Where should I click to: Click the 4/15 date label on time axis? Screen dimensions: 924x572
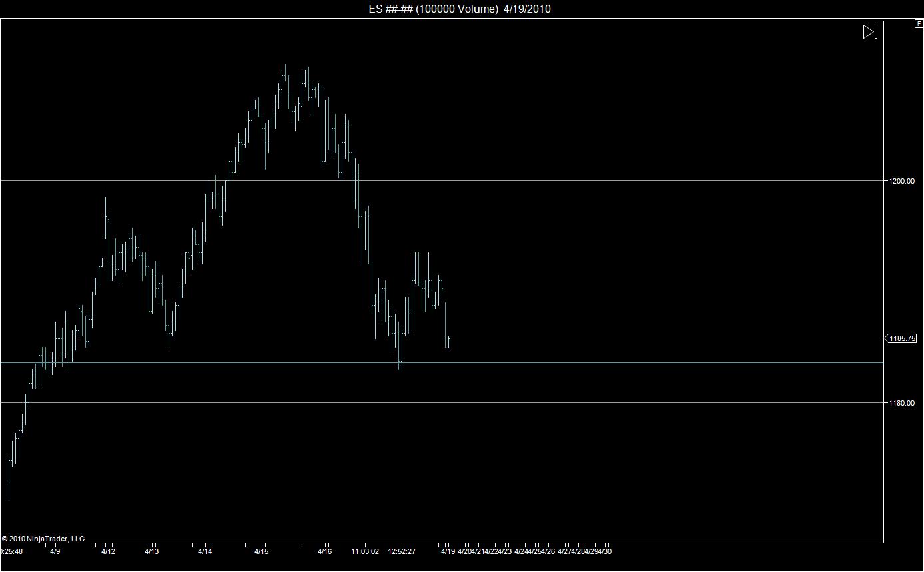pos(262,551)
